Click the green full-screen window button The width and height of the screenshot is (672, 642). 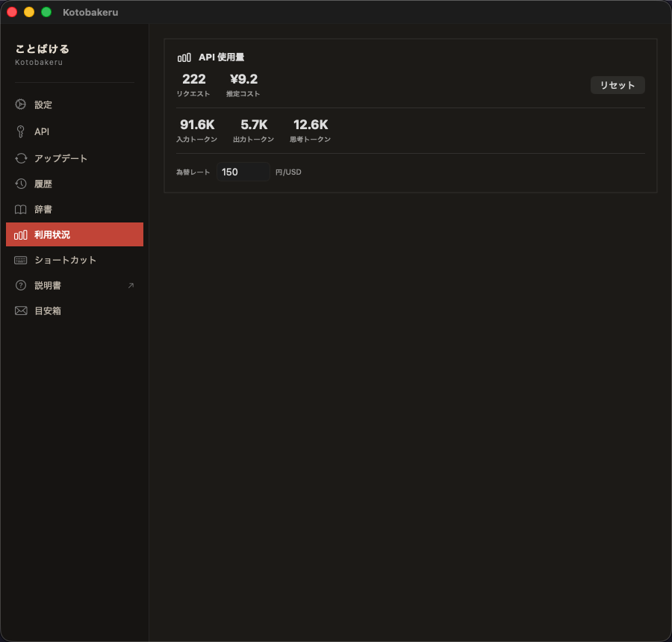point(46,12)
